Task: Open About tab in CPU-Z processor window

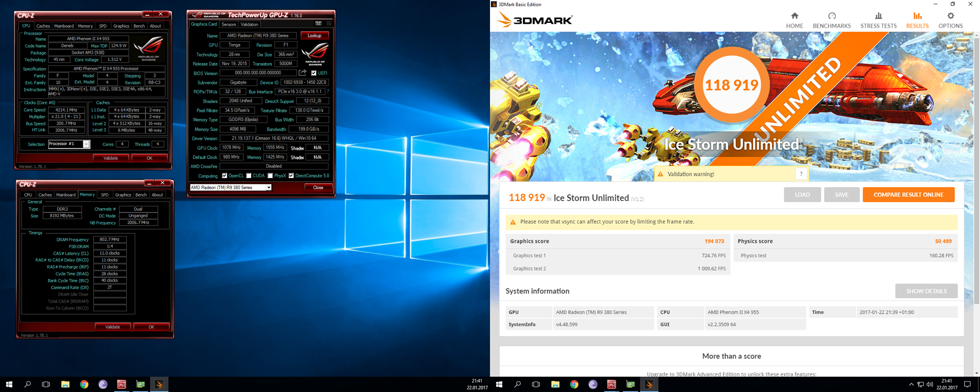Action: click(x=156, y=26)
